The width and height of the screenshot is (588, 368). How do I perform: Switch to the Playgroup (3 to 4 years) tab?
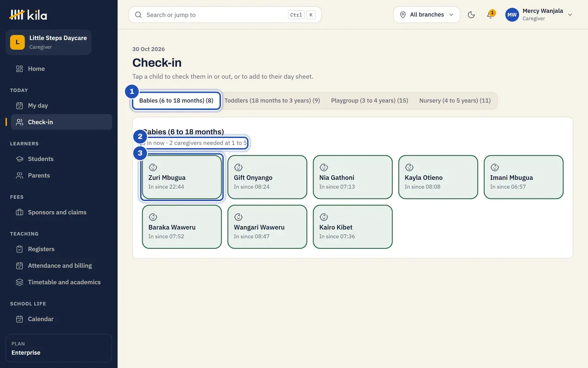click(370, 101)
